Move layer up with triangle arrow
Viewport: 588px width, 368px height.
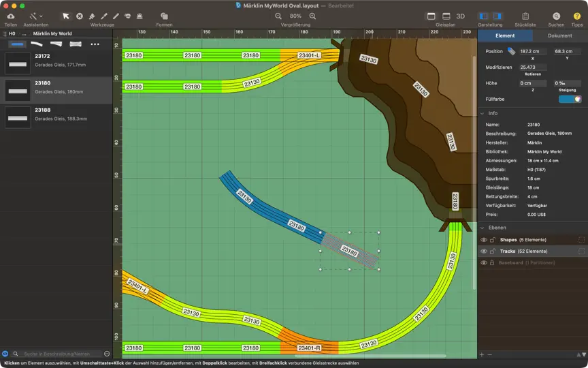click(578, 354)
